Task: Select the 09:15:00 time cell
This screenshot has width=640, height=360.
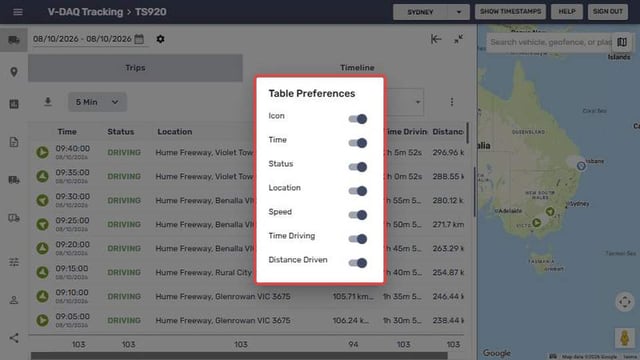Action: 73,272
